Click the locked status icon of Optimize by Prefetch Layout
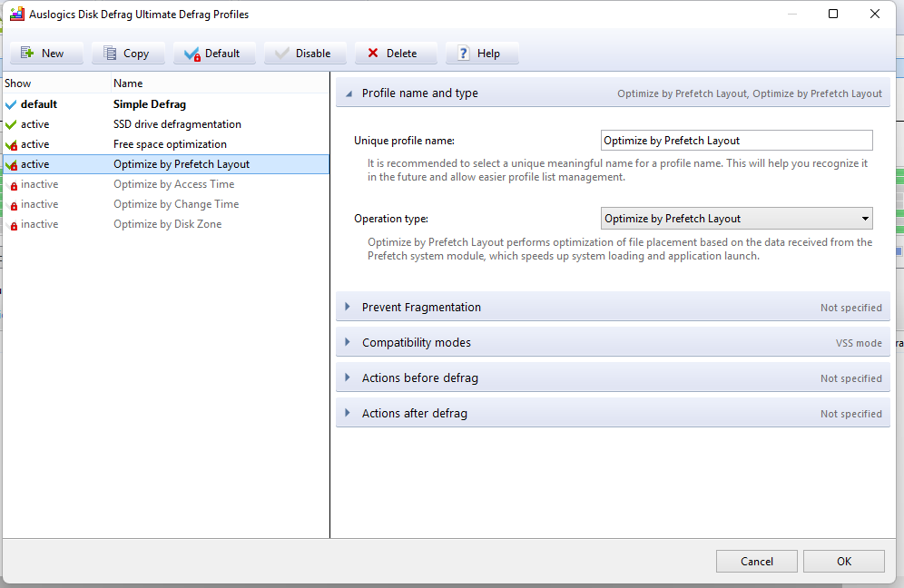Viewport: 904px width, 588px height. [11, 165]
